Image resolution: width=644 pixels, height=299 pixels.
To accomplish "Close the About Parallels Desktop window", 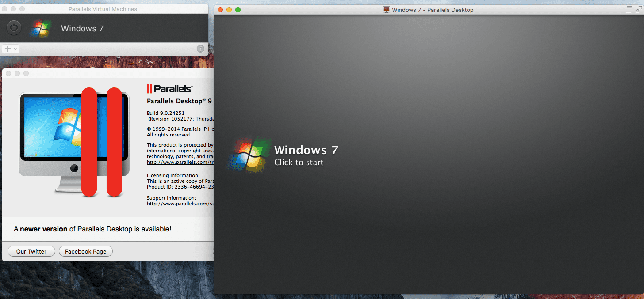I will pyautogui.click(x=8, y=73).
